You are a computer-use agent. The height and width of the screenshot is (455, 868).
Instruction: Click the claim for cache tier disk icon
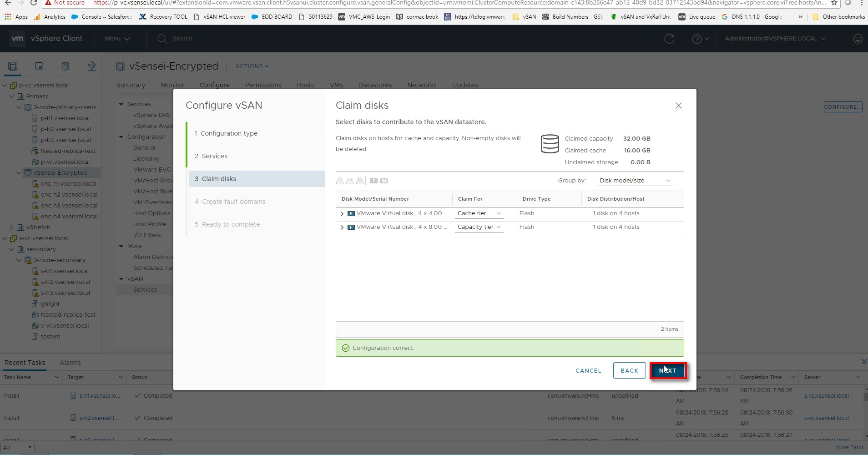point(340,181)
